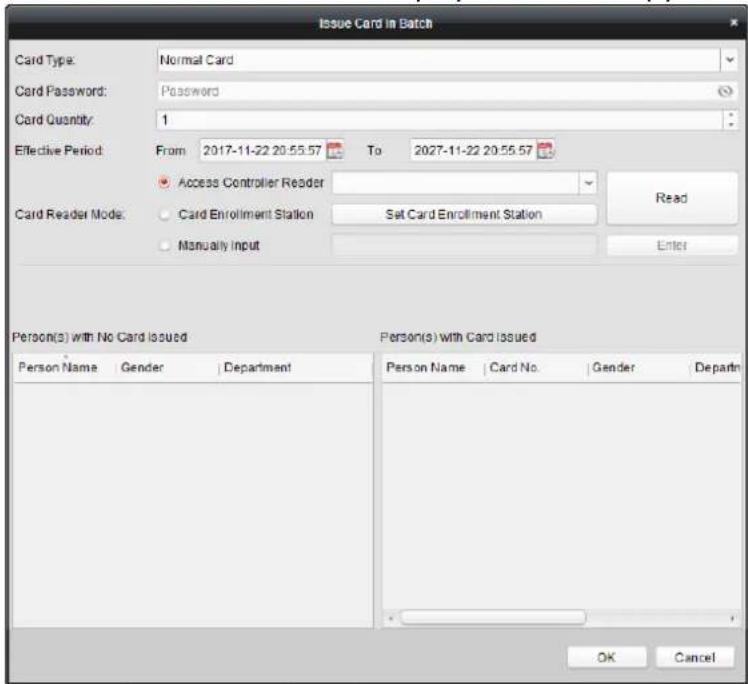Viewport: 748px width, 684px height.
Task: Sort No Card Issued list by Department
Action: [x=296, y=367]
